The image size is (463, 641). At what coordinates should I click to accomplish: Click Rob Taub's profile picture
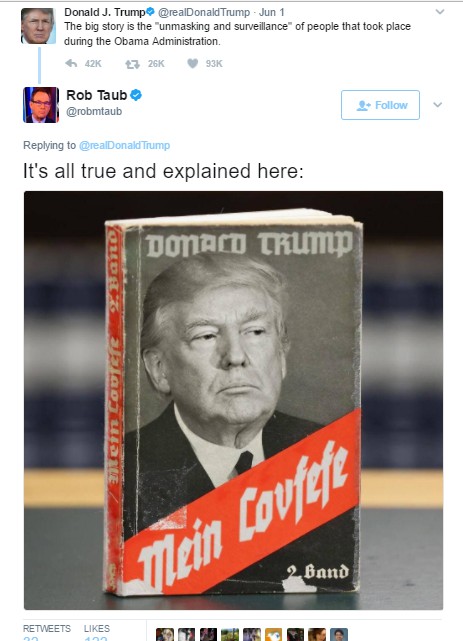point(41,105)
